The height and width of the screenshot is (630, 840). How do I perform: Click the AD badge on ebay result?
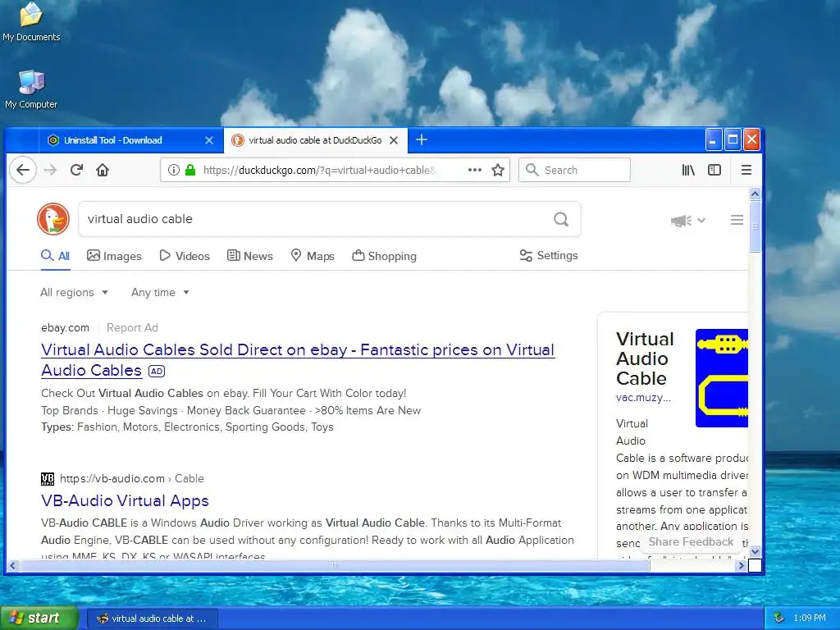tap(157, 371)
